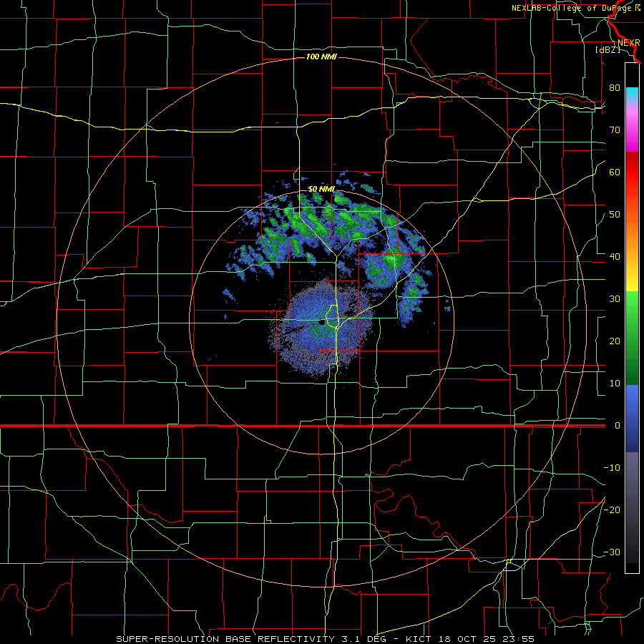Viewport: 644px width, 644px height.
Task: Click the -10 value on the dBZ scale
Action: coord(612,468)
